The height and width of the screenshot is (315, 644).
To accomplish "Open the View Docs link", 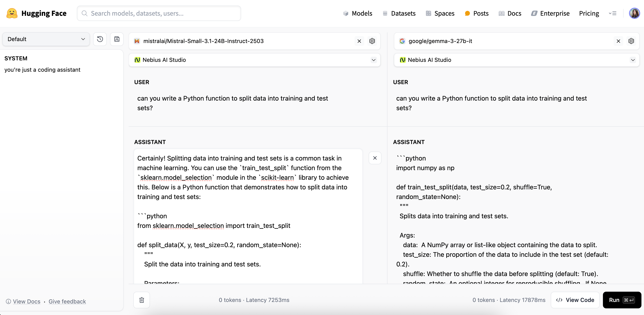I will point(27,301).
